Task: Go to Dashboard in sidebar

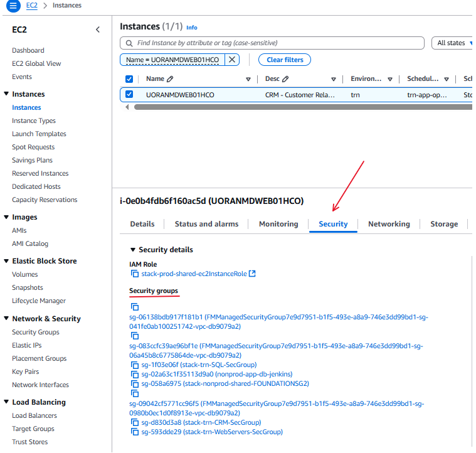Action: (x=28, y=50)
